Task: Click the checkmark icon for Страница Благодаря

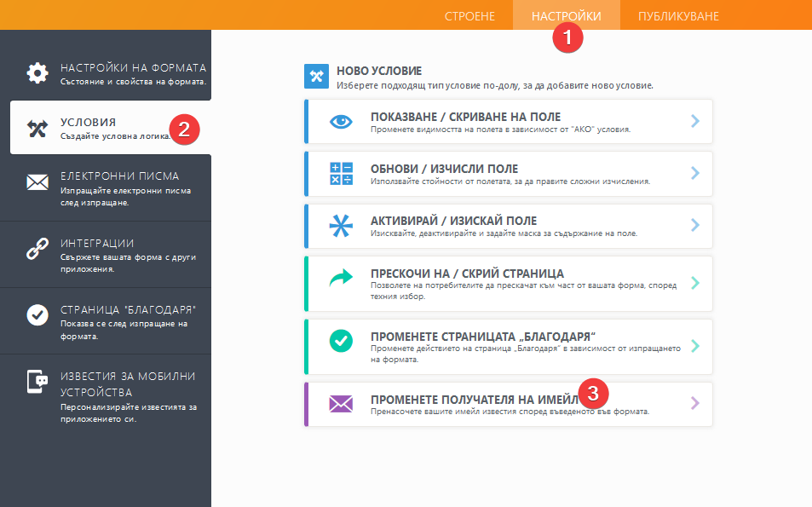Action: click(x=37, y=315)
